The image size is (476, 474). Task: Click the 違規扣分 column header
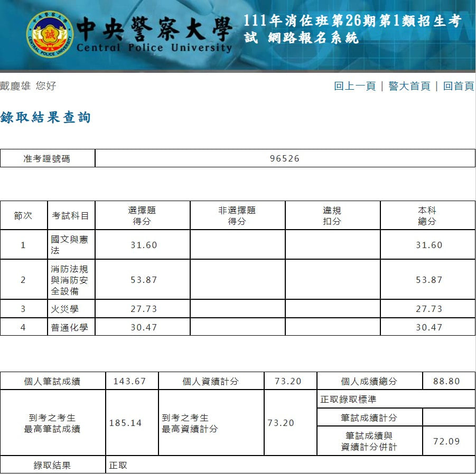[332, 215]
